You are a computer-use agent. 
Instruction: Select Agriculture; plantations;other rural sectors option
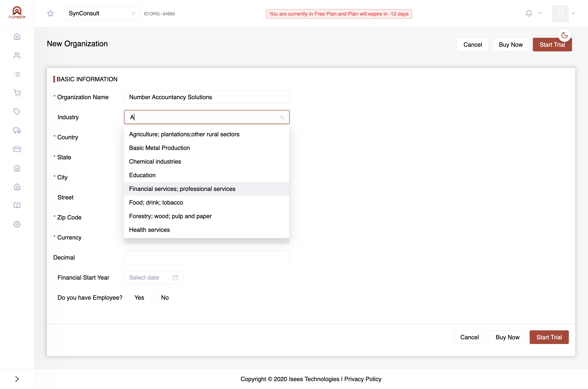coord(207,134)
